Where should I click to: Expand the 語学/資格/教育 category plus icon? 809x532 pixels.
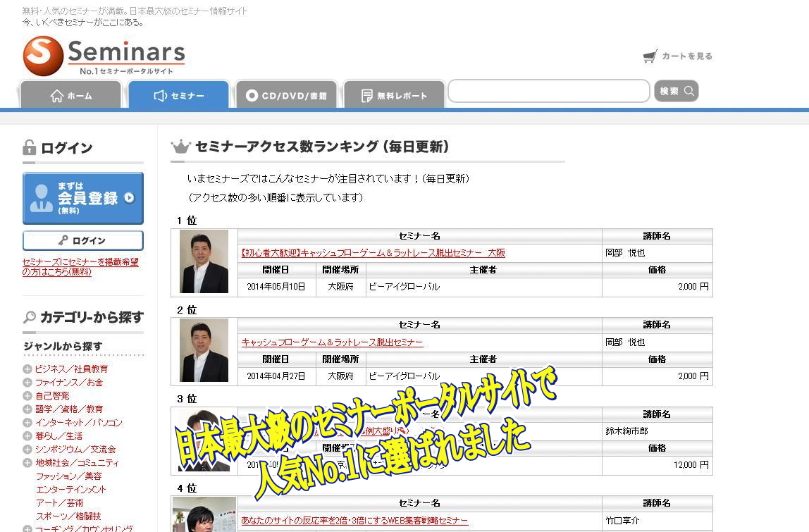27,409
